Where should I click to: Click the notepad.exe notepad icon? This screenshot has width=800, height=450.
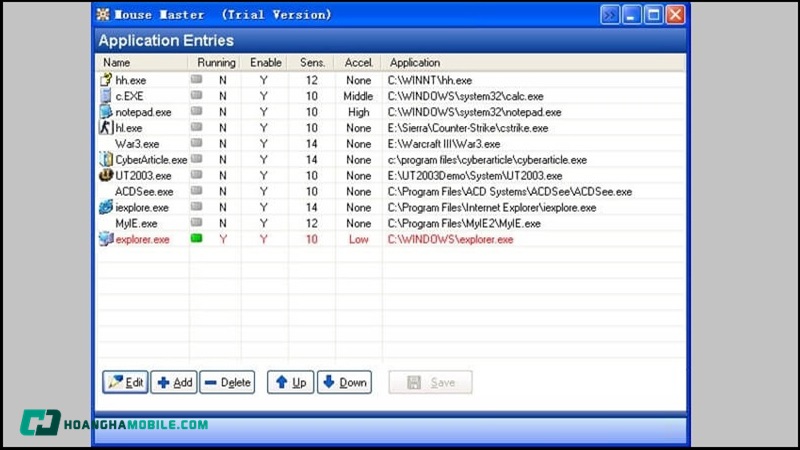(x=106, y=112)
